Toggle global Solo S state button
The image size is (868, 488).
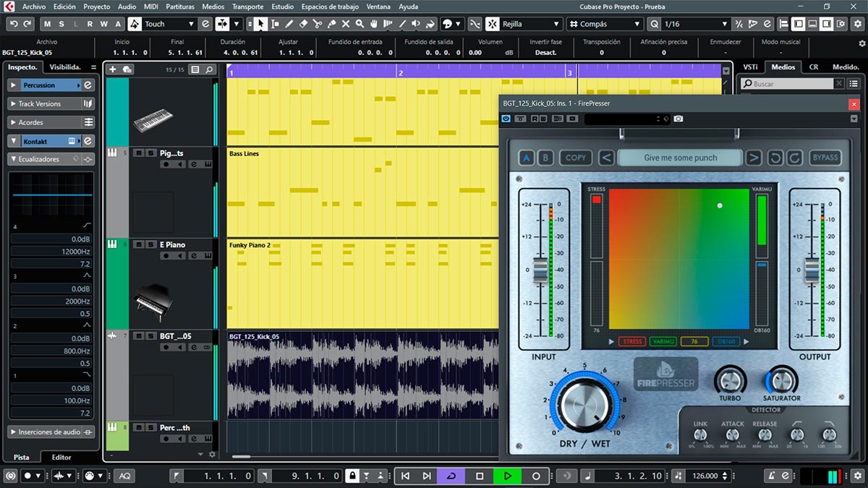(x=61, y=24)
